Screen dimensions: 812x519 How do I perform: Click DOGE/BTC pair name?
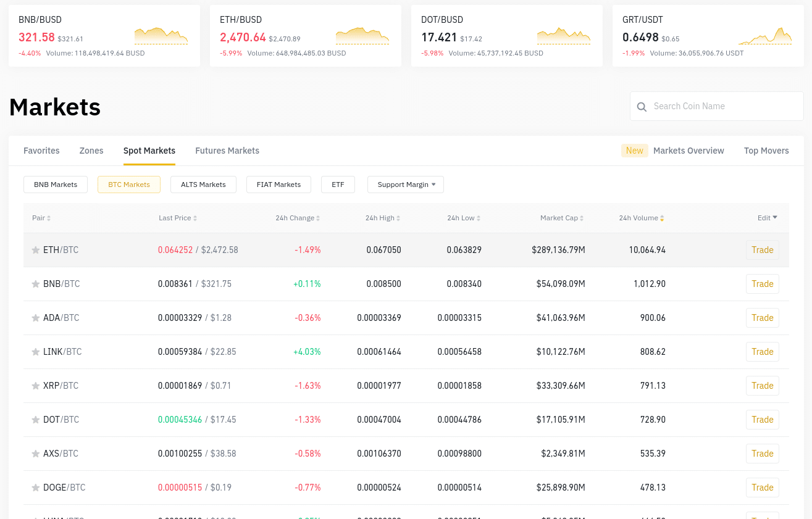(x=64, y=488)
